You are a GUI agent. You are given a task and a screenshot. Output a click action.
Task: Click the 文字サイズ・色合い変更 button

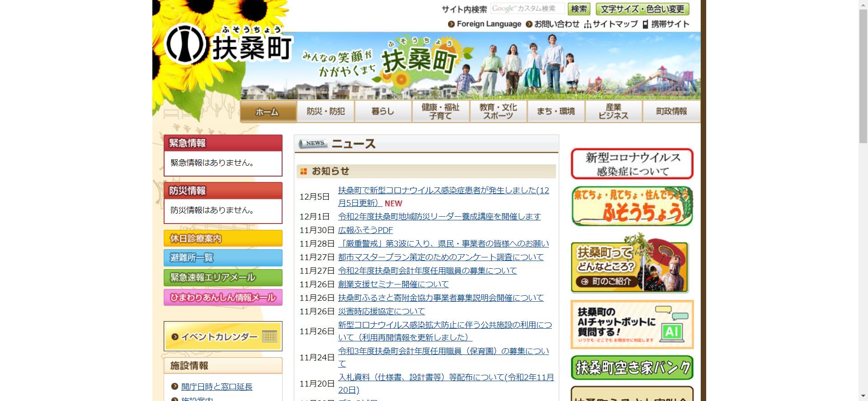pos(642,9)
